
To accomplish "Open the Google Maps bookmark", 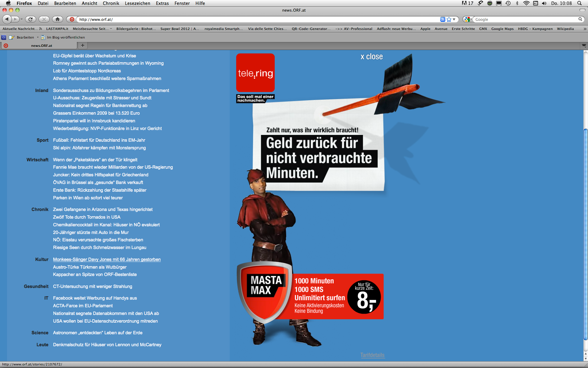I will 502,29.
